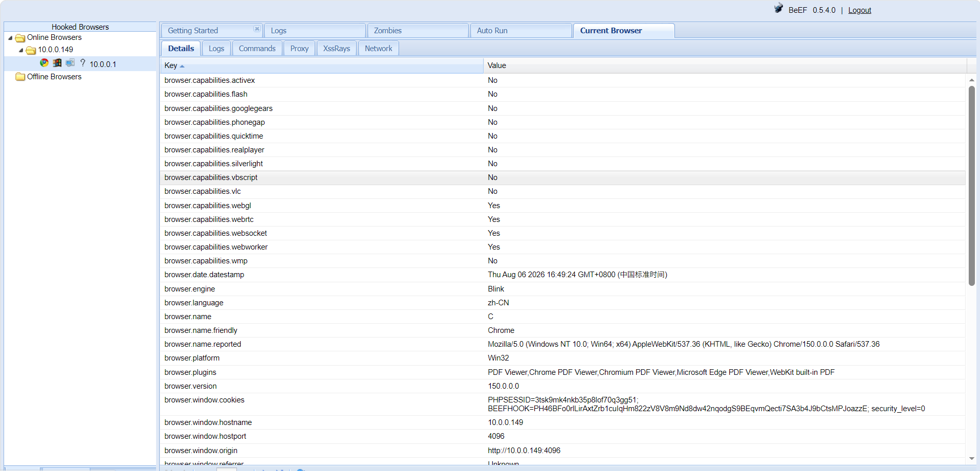Select the browser.capabilities.webworker key

click(x=216, y=247)
